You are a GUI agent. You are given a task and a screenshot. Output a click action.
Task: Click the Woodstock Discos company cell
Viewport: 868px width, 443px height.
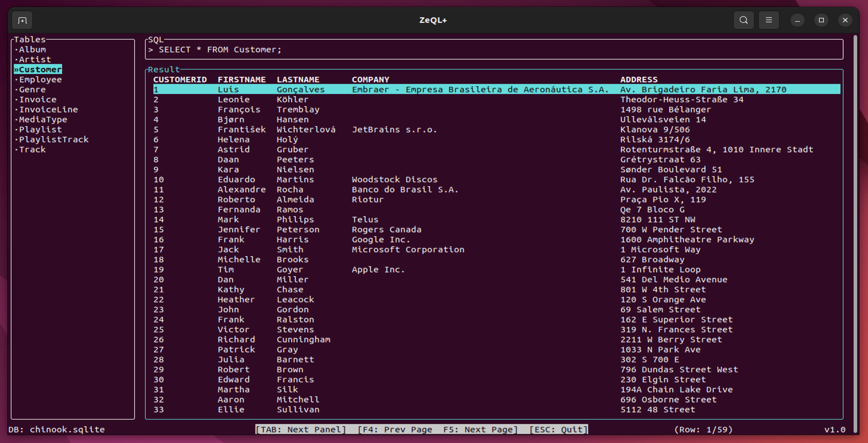tap(394, 179)
